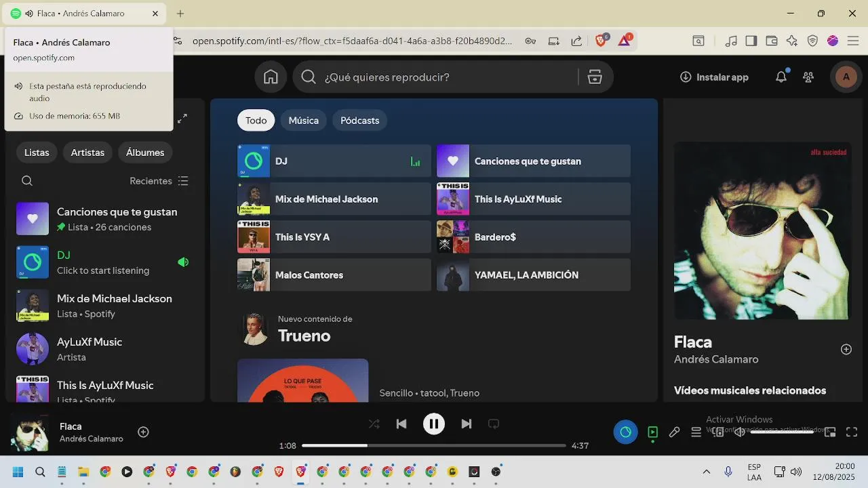Viewport: 868px width, 488px height.
Task: Open Canciones que te gustan tile in grid
Action: (x=534, y=161)
